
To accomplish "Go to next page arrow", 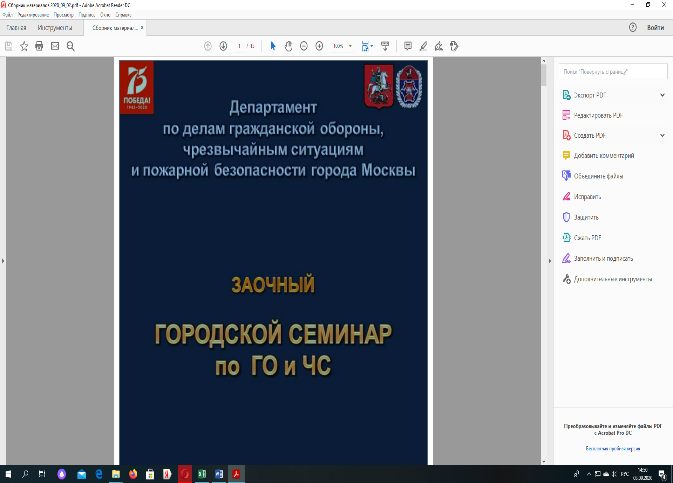I will coord(223,46).
